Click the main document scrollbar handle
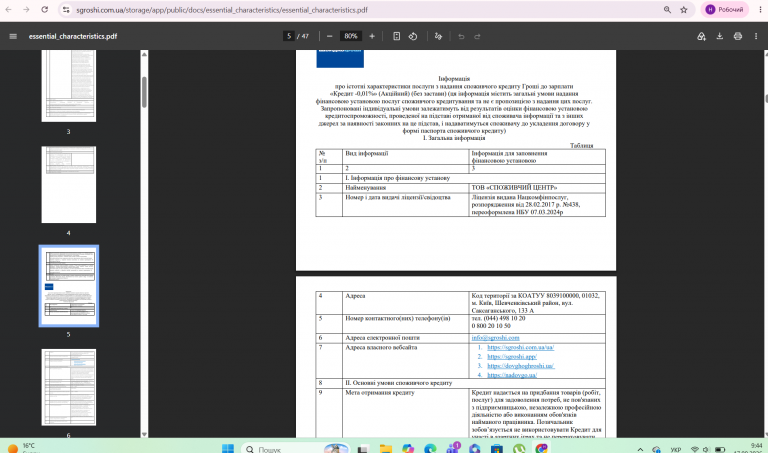 coord(766,98)
